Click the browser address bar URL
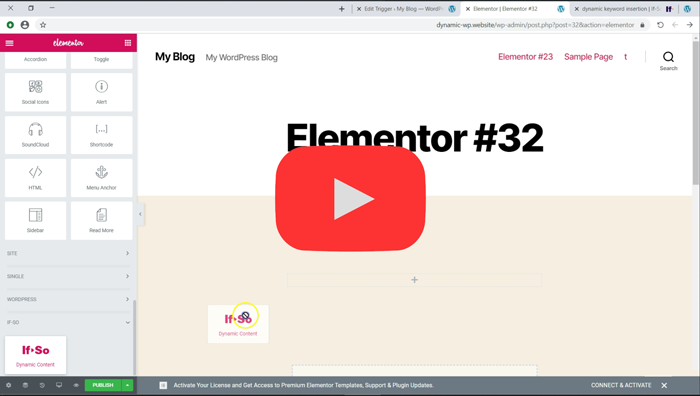 click(535, 25)
